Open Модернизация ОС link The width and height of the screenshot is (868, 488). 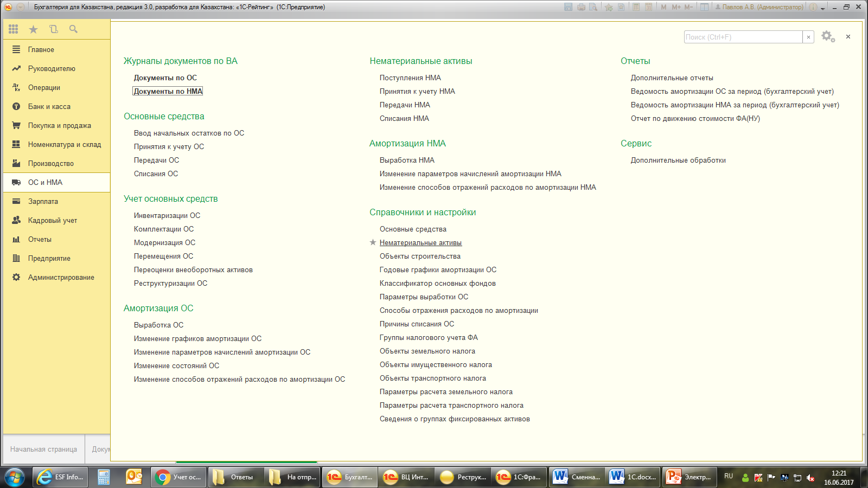click(164, 242)
